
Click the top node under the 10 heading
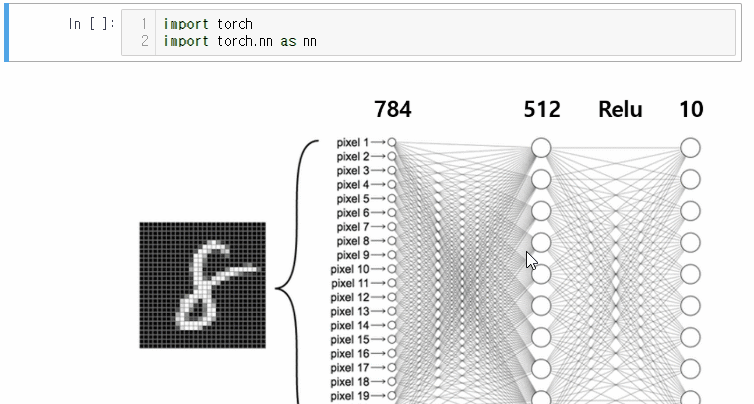pos(691,148)
